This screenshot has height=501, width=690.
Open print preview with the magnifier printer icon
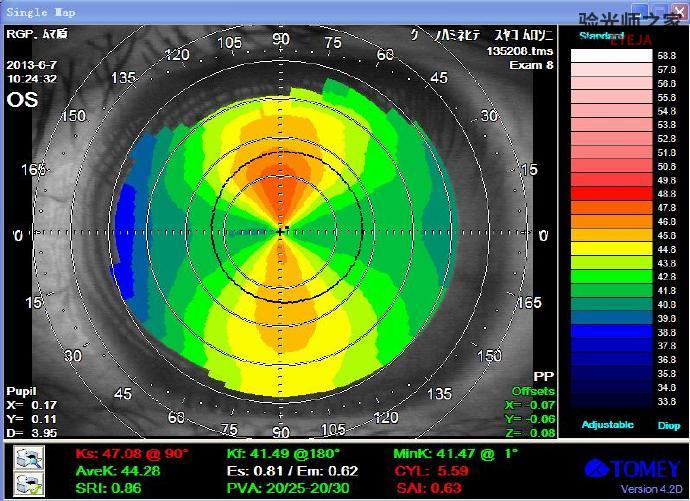point(29,458)
